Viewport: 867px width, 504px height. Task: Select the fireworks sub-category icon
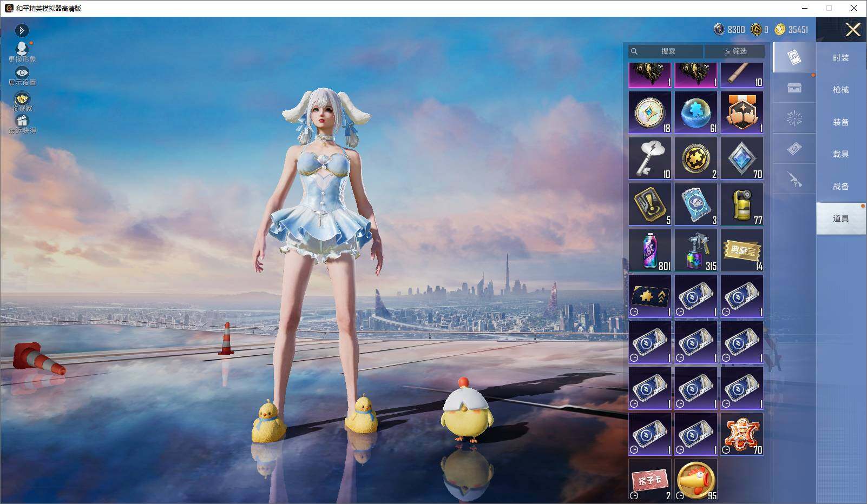tap(794, 118)
